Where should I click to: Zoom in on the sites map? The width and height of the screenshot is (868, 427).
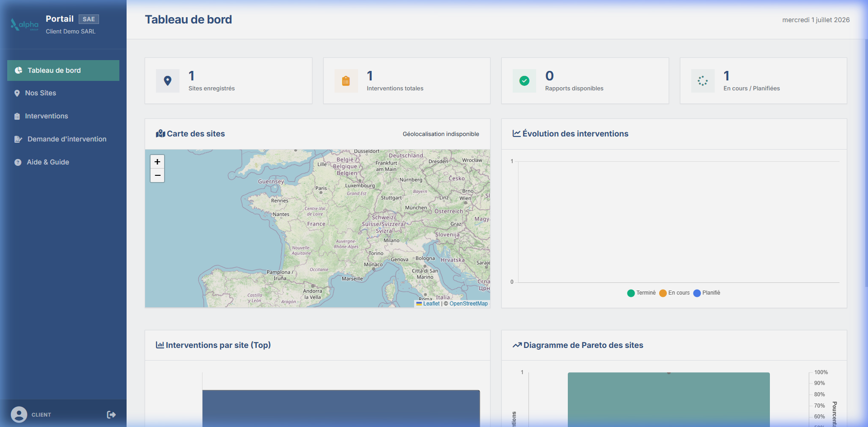157,162
